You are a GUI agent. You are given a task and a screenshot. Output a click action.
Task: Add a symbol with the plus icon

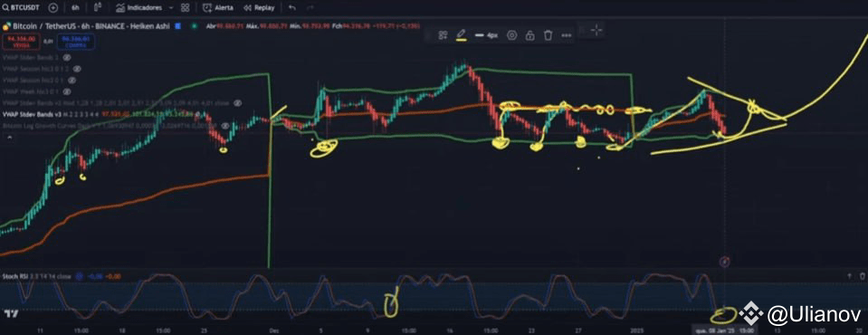pos(52,8)
